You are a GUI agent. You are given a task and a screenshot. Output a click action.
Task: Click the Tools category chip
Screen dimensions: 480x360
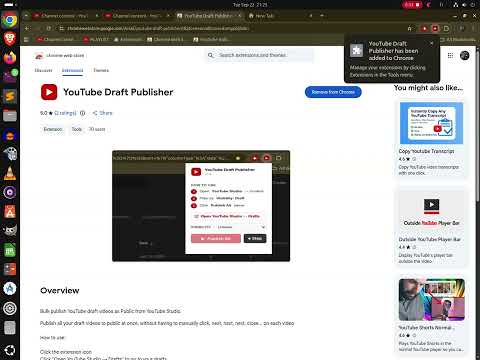pos(77,129)
